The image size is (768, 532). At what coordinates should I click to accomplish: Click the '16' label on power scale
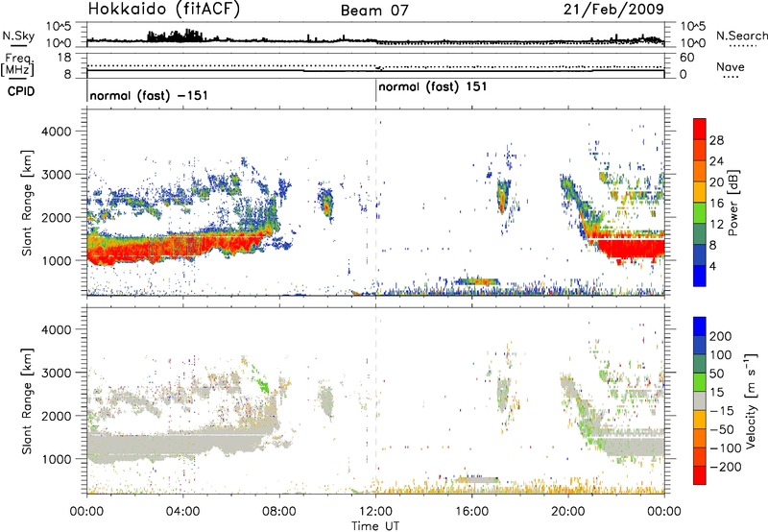[x=716, y=204]
